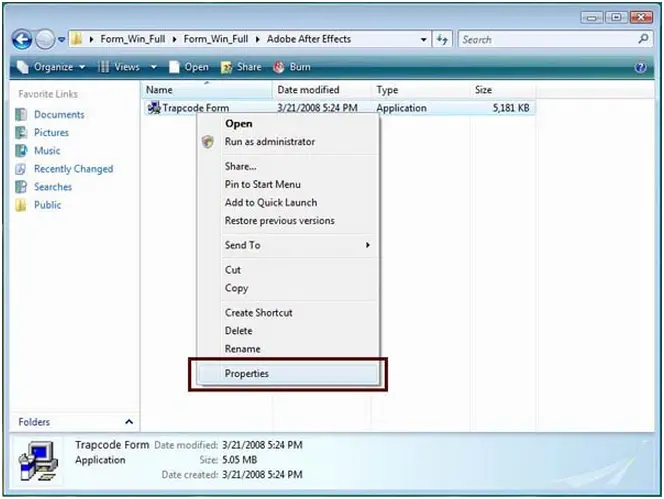Choose Create Shortcut from context menu
Image resolution: width=664 pixels, height=499 pixels.
tap(288, 313)
